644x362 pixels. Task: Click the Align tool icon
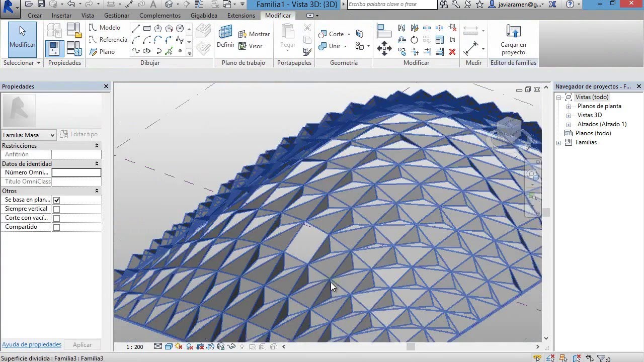tap(384, 30)
